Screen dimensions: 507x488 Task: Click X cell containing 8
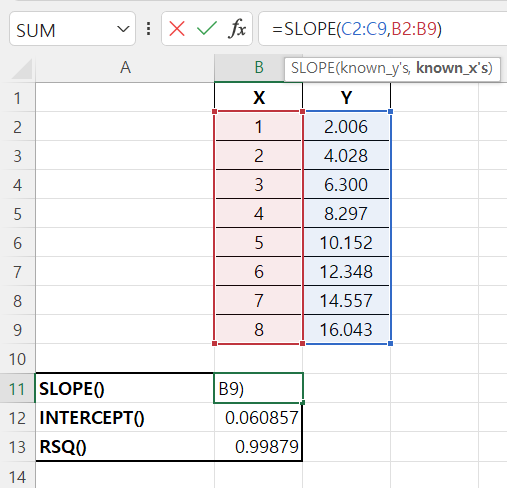click(x=259, y=330)
